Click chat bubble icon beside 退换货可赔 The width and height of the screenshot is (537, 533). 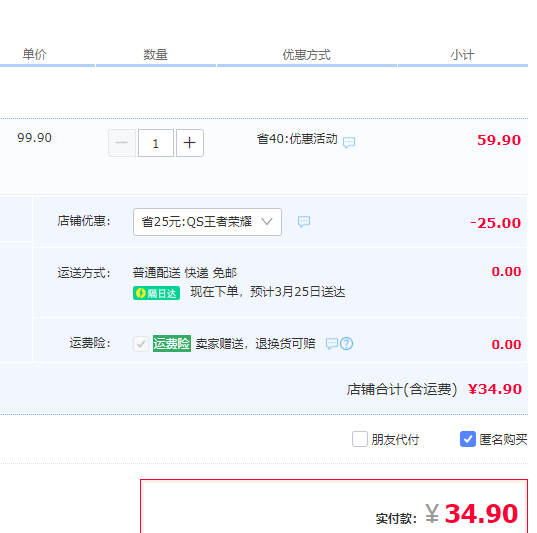click(x=332, y=344)
